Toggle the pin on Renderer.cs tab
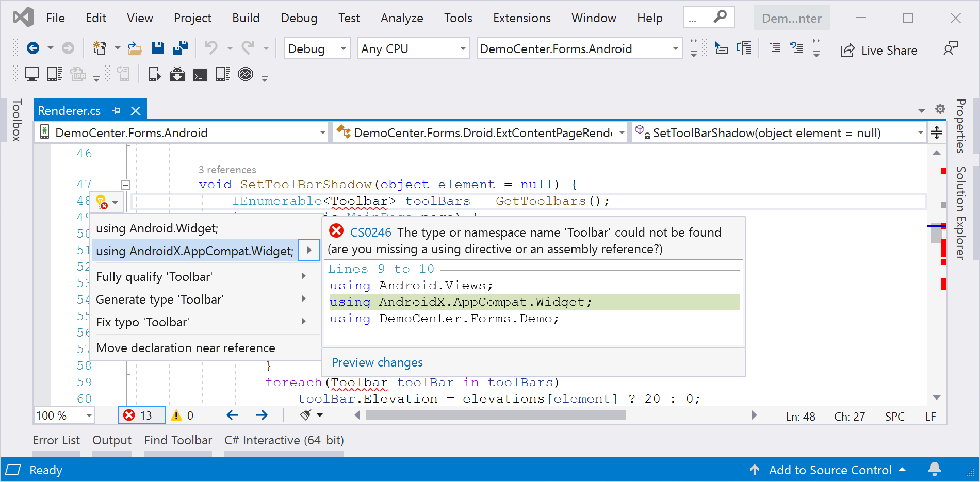This screenshot has width=980, height=482. click(117, 111)
